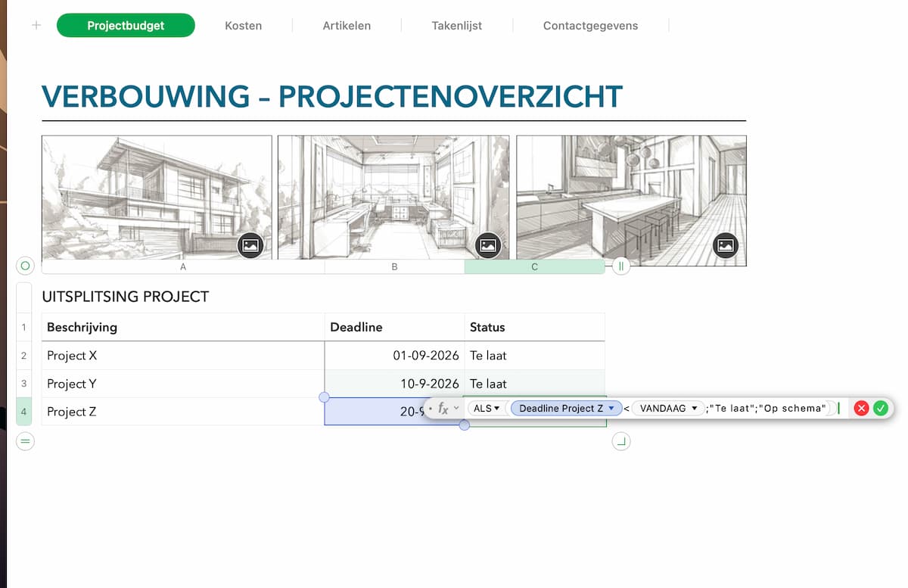Select the Te laat status for Project Y

click(x=535, y=384)
